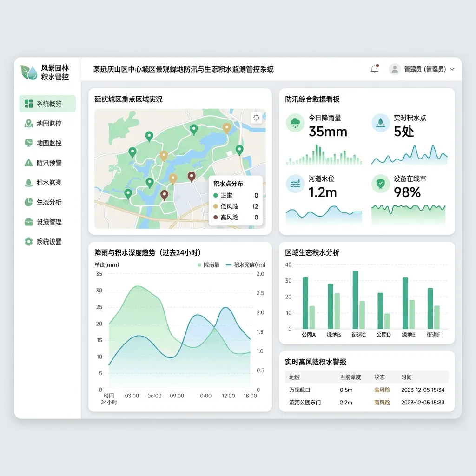Click the 时间 column header in alarm table
476x476 pixels.
tap(406, 377)
